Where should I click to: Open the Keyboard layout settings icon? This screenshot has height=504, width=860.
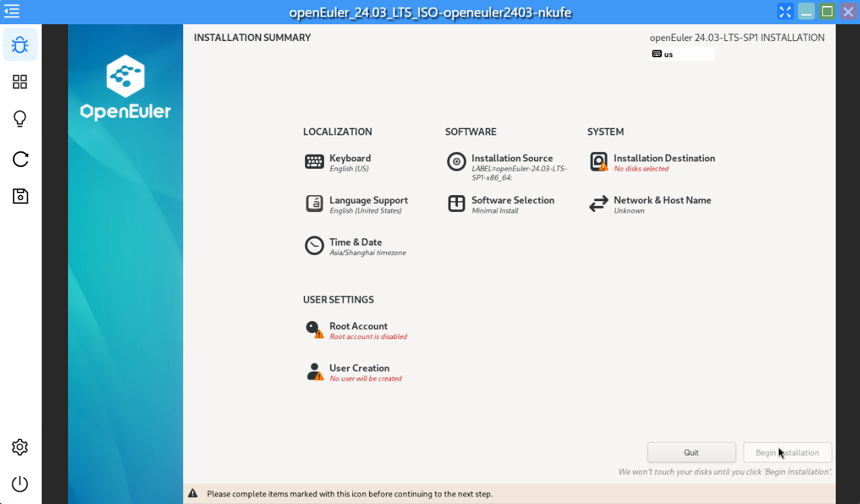315,161
